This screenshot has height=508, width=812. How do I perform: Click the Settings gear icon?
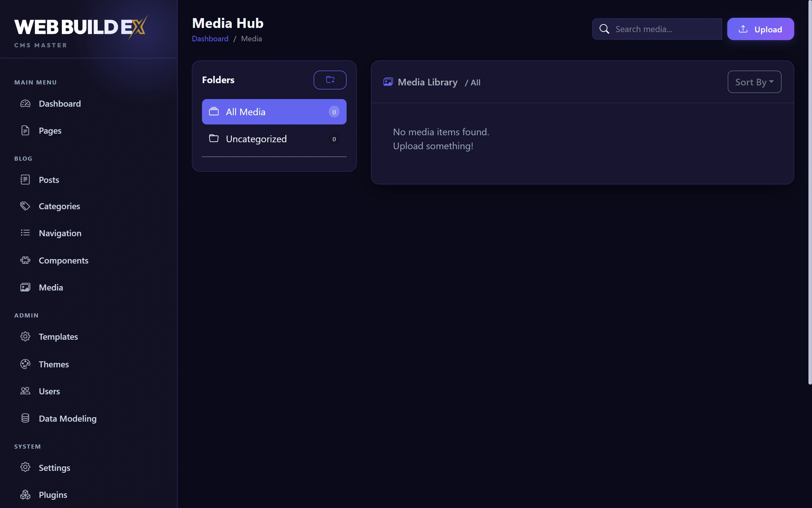pos(25,467)
